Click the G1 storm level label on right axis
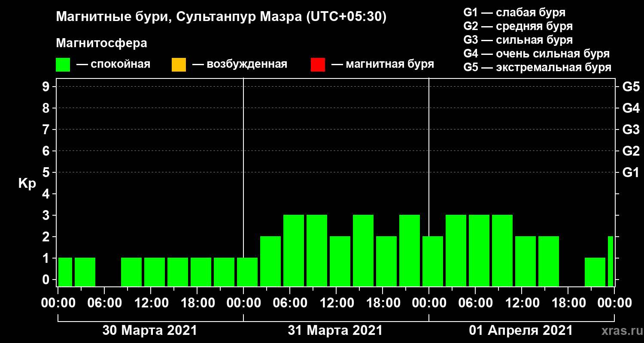 tap(631, 172)
